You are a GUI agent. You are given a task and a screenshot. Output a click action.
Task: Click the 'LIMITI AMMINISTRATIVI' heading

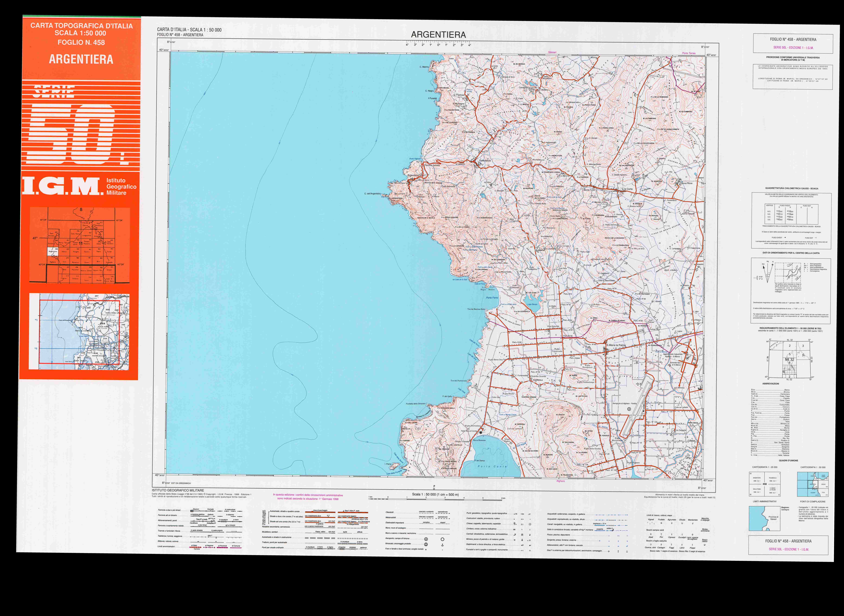[765, 502]
